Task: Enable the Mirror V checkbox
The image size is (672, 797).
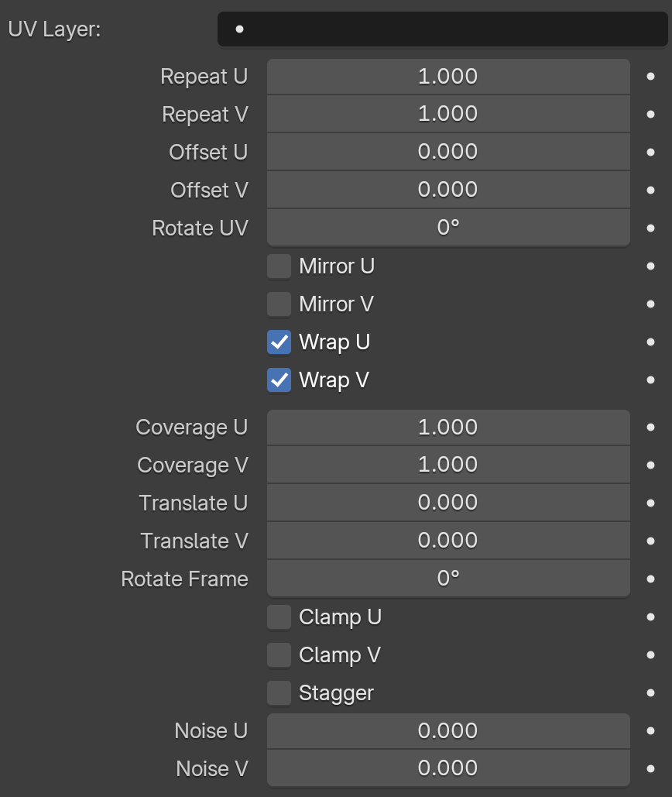Action: pyautogui.click(x=279, y=304)
